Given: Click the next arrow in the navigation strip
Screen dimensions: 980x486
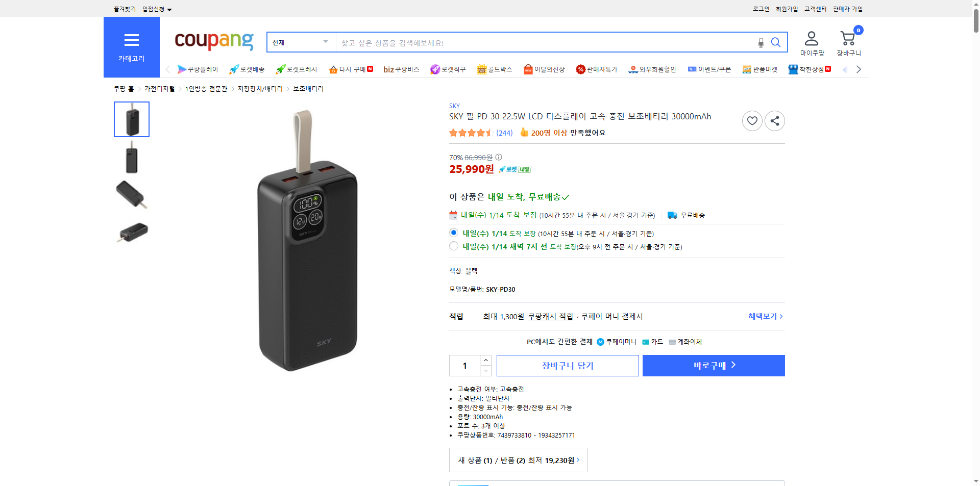Looking at the screenshot, I should 859,69.
